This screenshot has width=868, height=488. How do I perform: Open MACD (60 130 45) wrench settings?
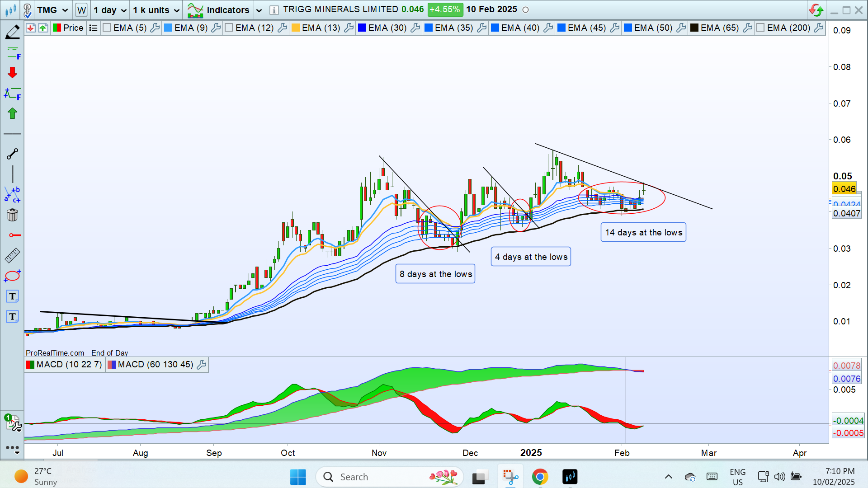coord(202,364)
